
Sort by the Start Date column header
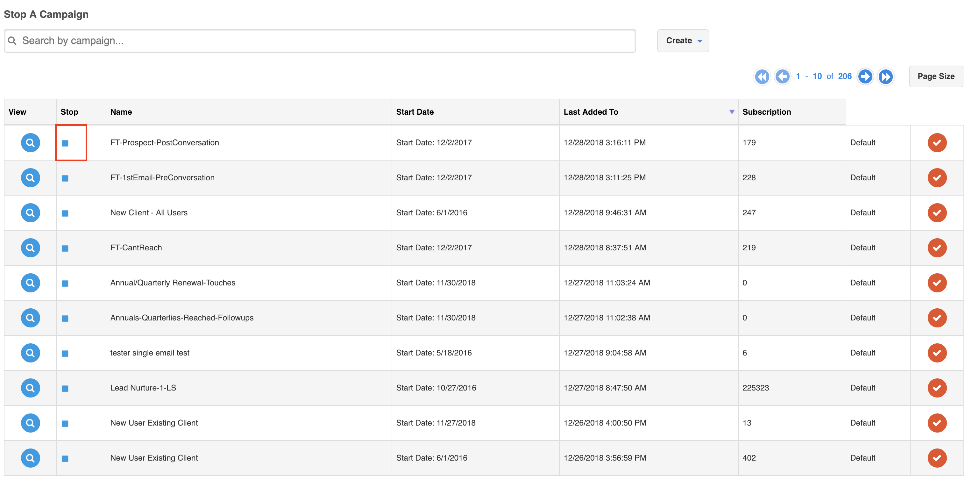[x=415, y=112]
